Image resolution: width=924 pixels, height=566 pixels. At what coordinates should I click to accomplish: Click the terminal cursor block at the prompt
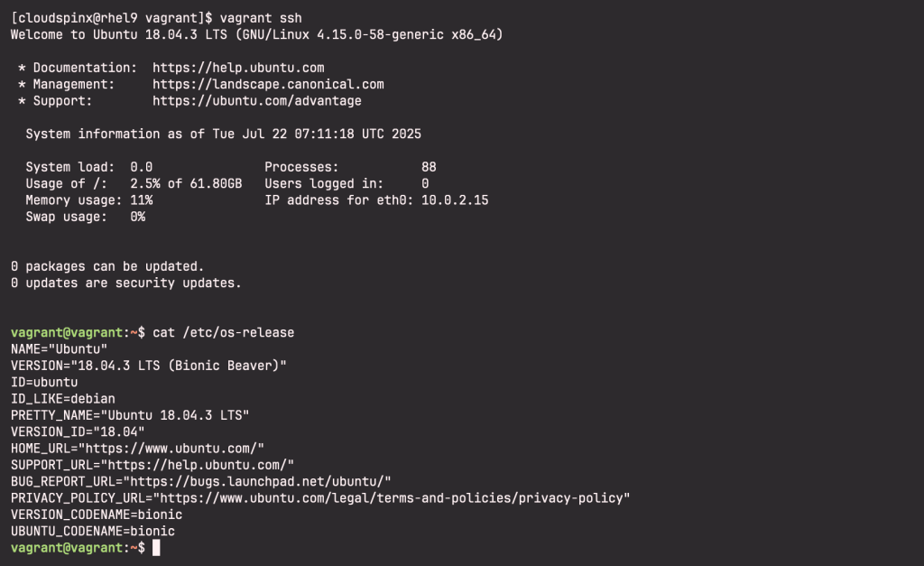click(156, 548)
